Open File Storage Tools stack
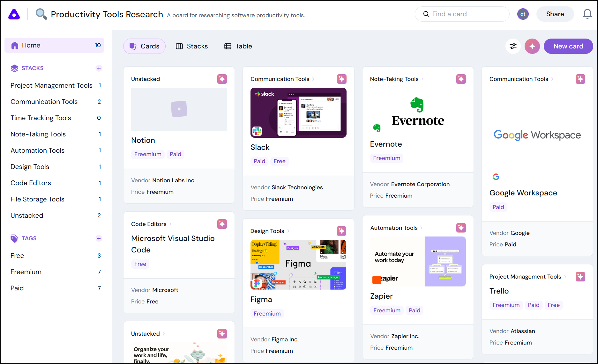 coord(56,199)
